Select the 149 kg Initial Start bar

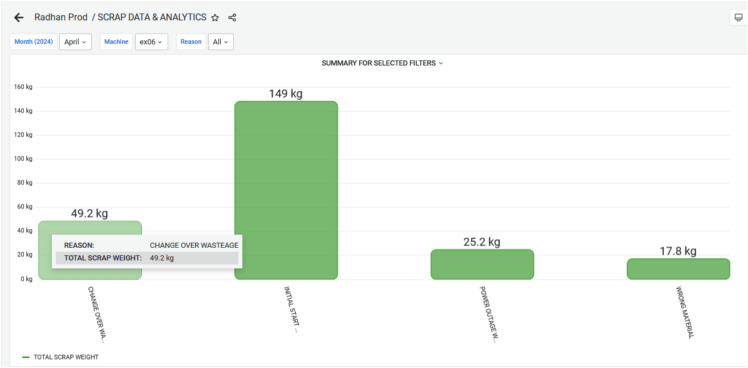tap(286, 190)
